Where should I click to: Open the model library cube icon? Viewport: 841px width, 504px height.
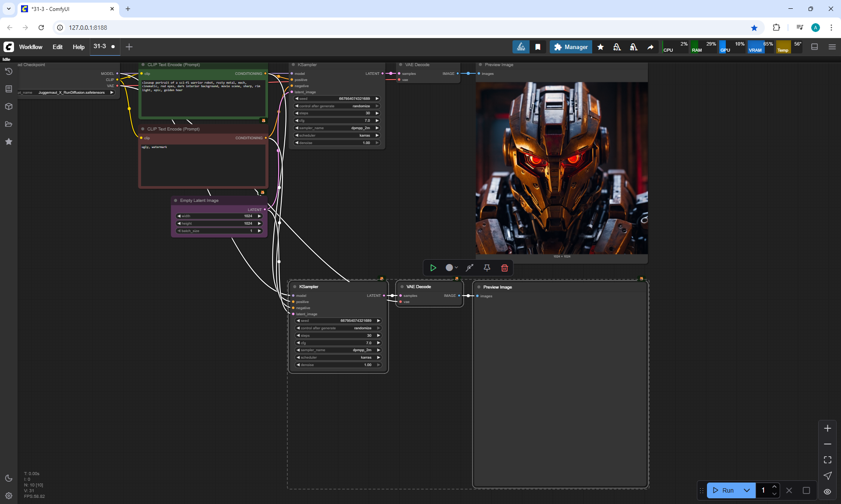click(x=8, y=106)
